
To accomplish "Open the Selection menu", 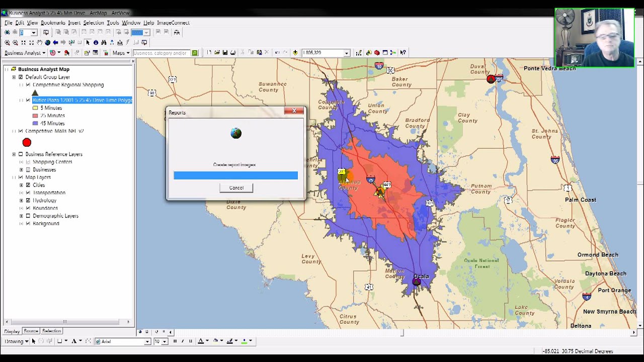I will pos(94,23).
